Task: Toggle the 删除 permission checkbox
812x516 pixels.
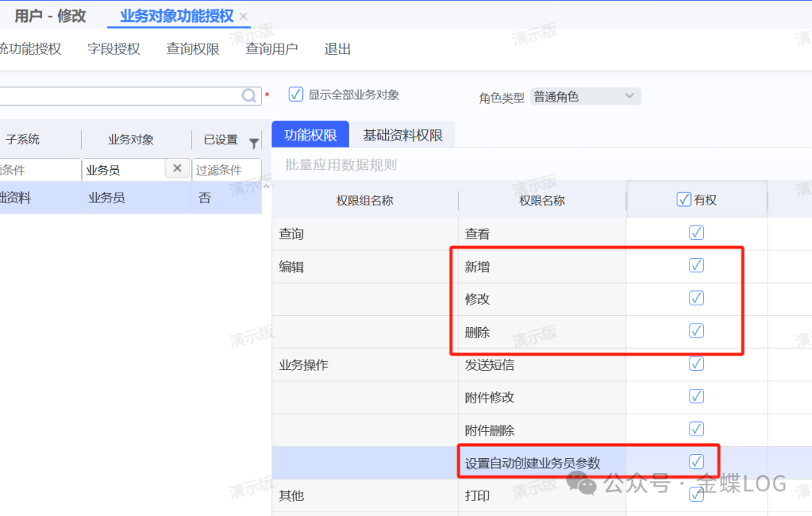Action: point(696,331)
